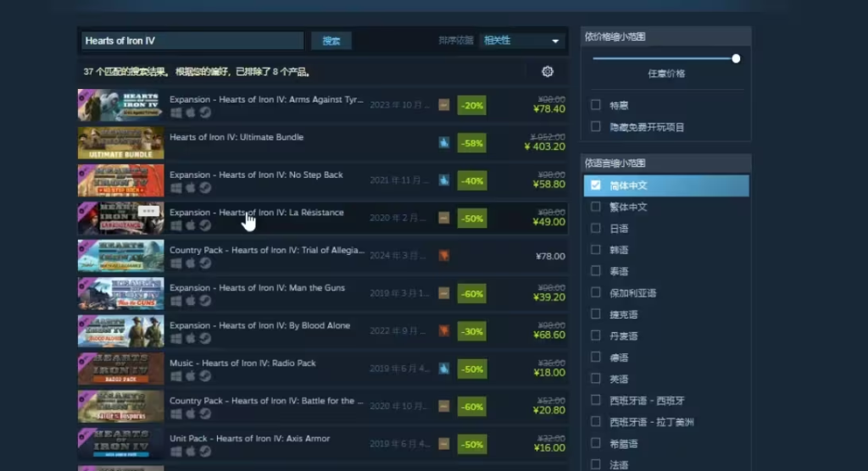Click the SteamOS icon under La Résistance

coord(205,225)
